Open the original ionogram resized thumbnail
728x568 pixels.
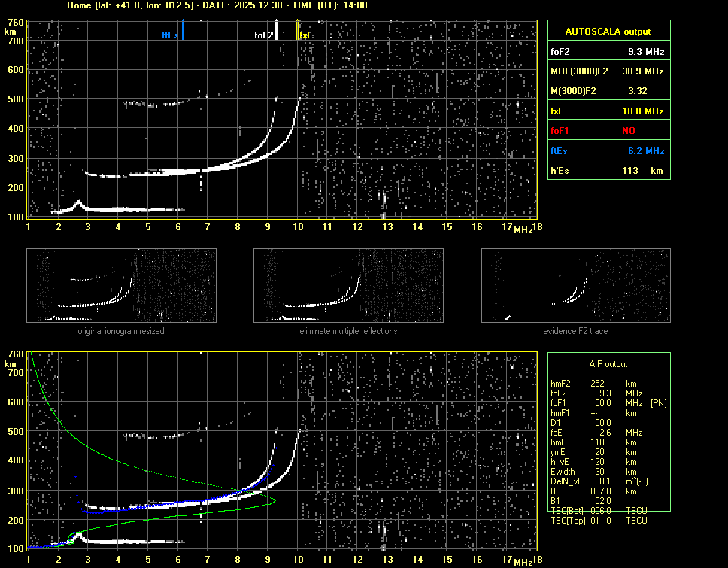[121, 285]
